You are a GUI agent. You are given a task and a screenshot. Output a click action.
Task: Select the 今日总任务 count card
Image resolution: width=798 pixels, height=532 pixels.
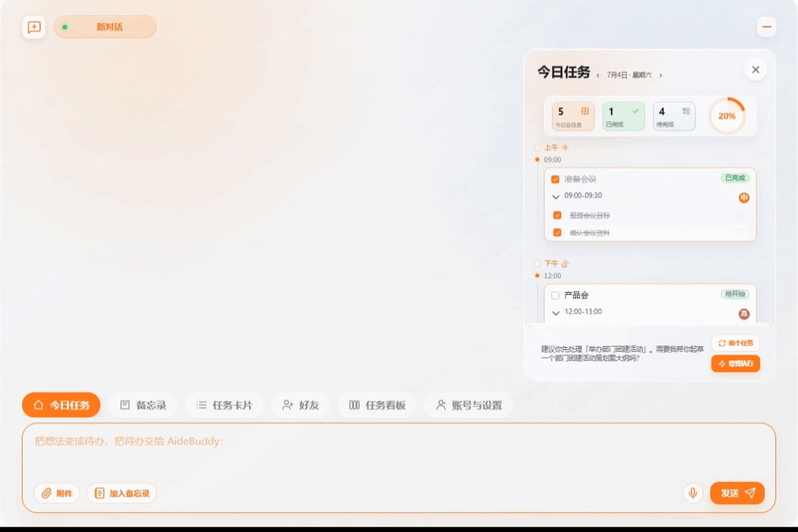coord(573,116)
